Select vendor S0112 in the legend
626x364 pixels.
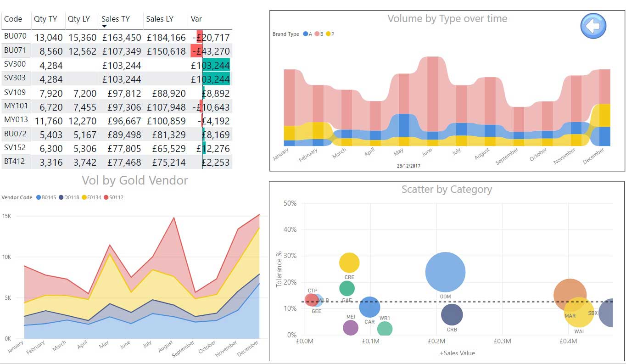click(106, 197)
